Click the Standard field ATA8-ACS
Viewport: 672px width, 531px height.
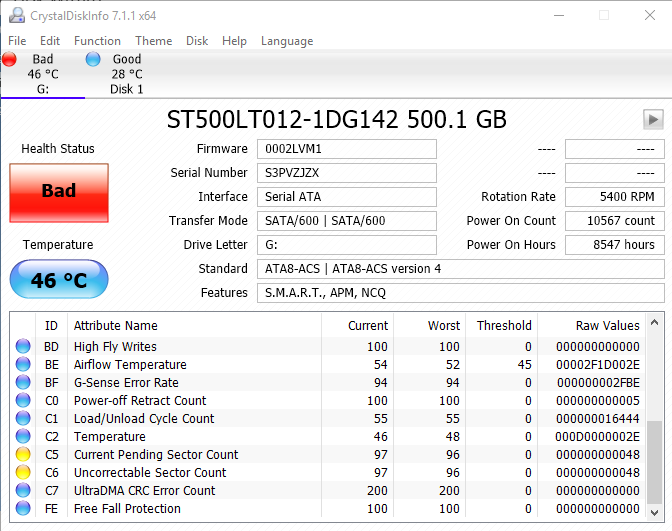click(x=461, y=269)
